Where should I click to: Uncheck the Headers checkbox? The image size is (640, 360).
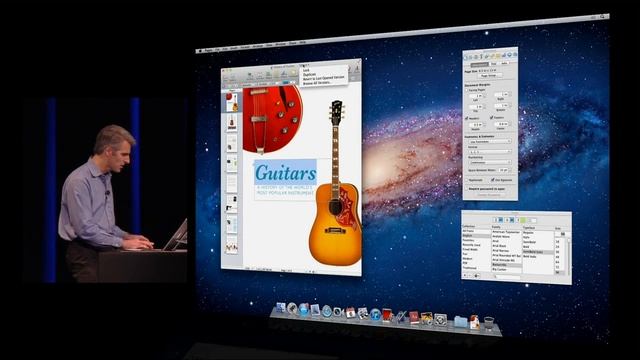pyautogui.click(x=467, y=118)
